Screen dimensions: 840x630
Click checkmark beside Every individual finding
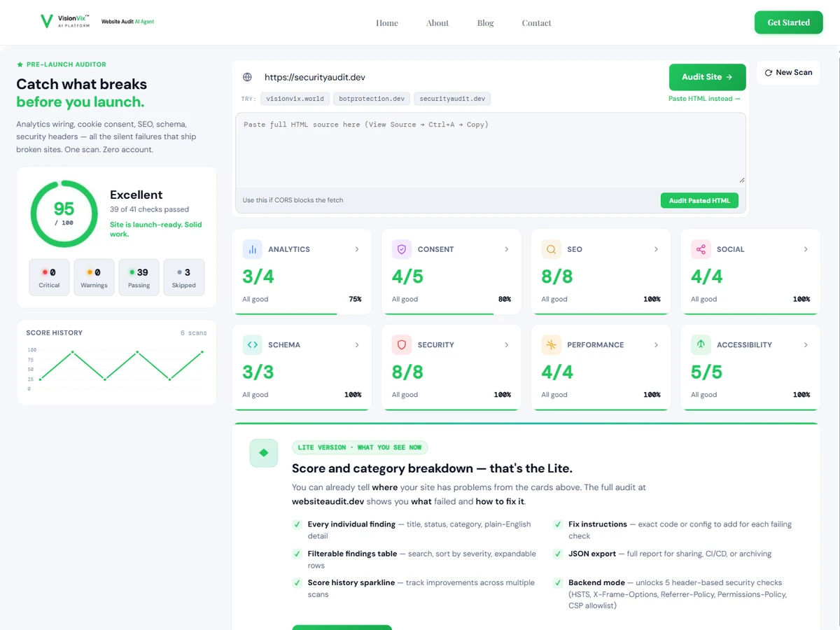297,524
